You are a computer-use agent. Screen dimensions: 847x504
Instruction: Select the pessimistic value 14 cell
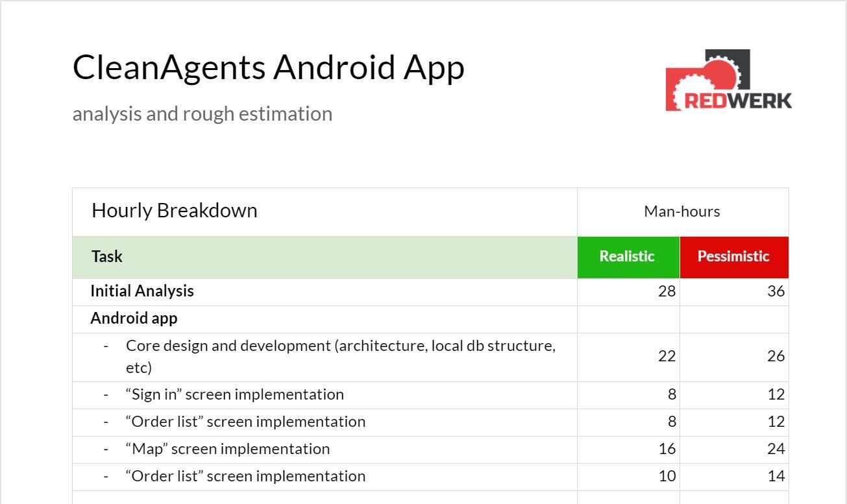(x=775, y=476)
